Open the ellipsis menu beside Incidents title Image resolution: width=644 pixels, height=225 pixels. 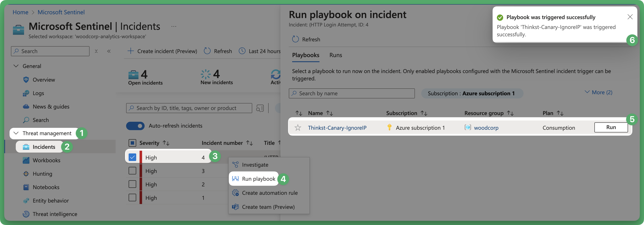[174, 26]
